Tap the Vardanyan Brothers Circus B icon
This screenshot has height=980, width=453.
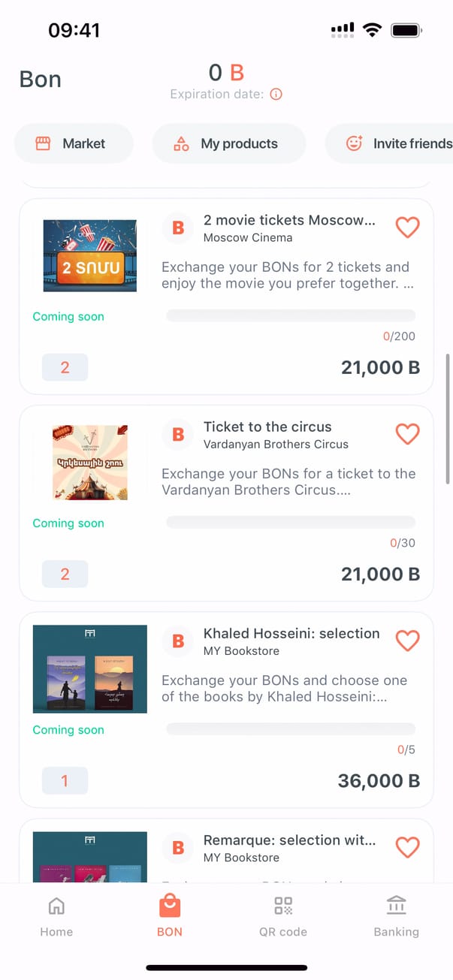point(178,434)
